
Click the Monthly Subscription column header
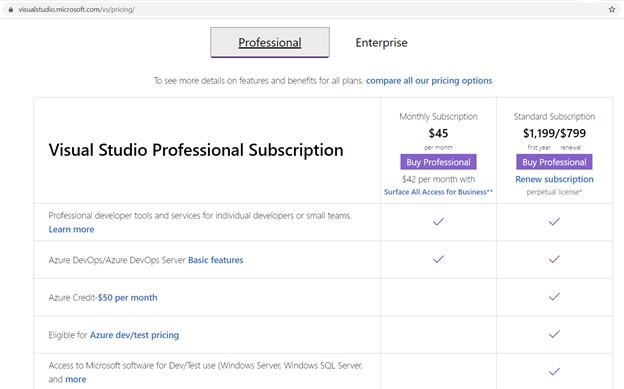(438, 117)
